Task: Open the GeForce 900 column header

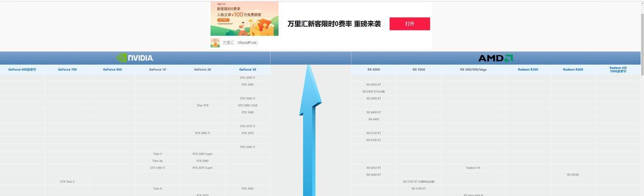Action: pyautogui.click(x=112, y=70)
